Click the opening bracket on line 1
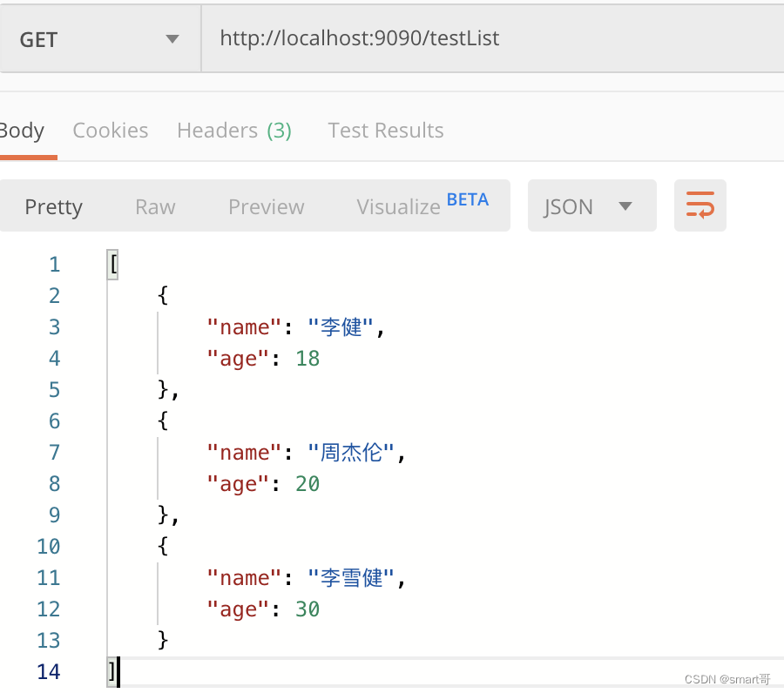 point(113,265)
